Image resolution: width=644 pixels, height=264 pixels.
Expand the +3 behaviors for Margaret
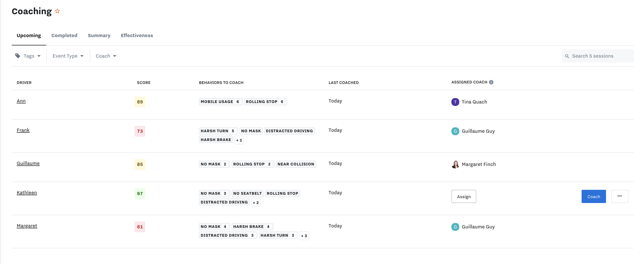click(304, 236)
